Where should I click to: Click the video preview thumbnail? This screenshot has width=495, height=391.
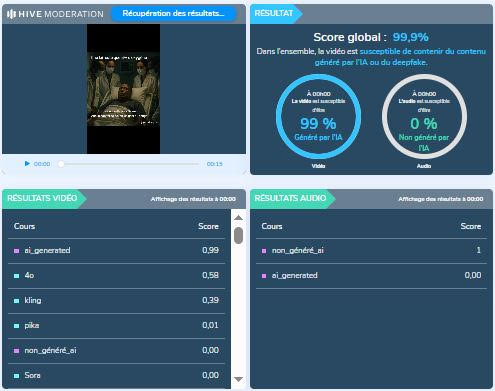(x=123, y=89)
